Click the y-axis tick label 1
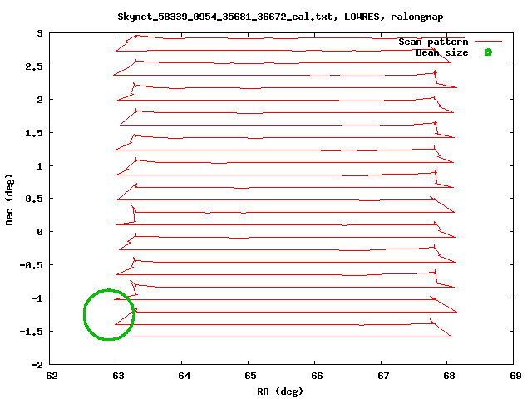Viewport: 532px width, 399px height. pos(40,166)
